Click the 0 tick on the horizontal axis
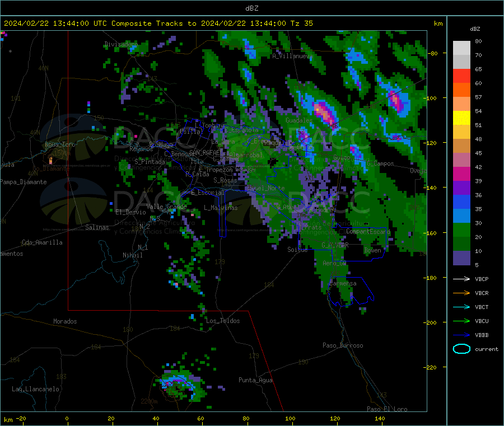The width and height of the screenshot is (504, 426). tap(67, 418)
